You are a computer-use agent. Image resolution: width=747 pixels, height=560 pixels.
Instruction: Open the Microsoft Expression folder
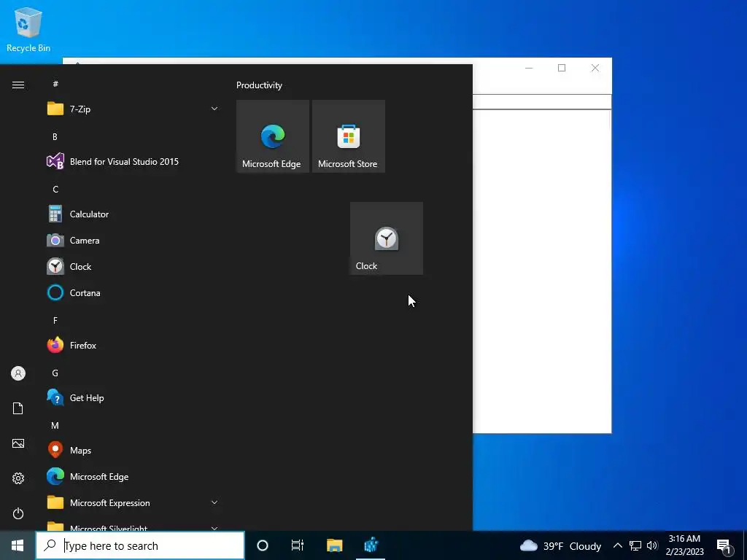click(x=132, y=503)
